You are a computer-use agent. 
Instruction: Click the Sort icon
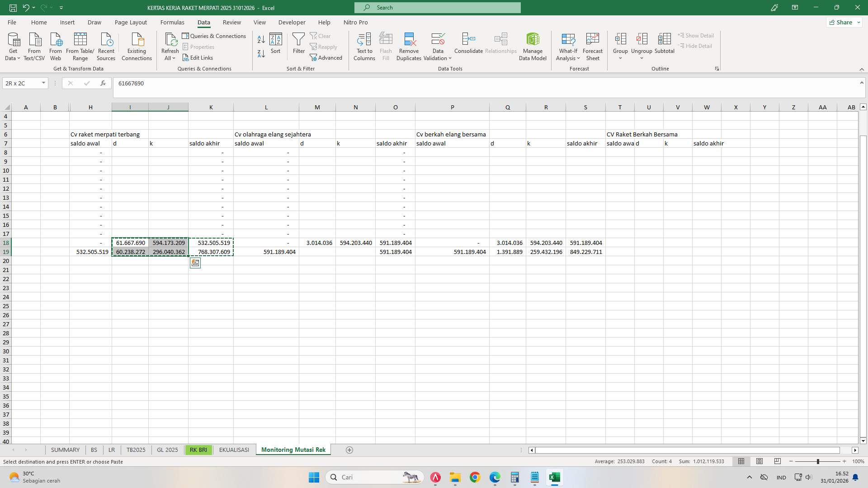click(x=276, y=43)
